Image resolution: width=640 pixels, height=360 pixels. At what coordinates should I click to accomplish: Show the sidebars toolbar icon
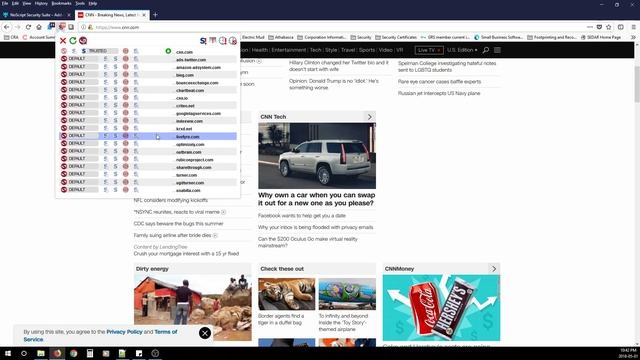pos(620,27)
